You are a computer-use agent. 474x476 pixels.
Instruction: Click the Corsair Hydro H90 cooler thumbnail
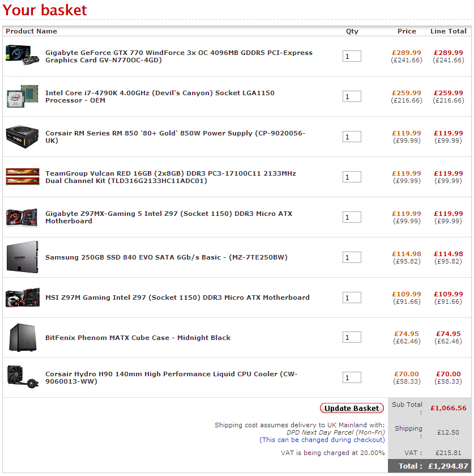pos(23,377)
